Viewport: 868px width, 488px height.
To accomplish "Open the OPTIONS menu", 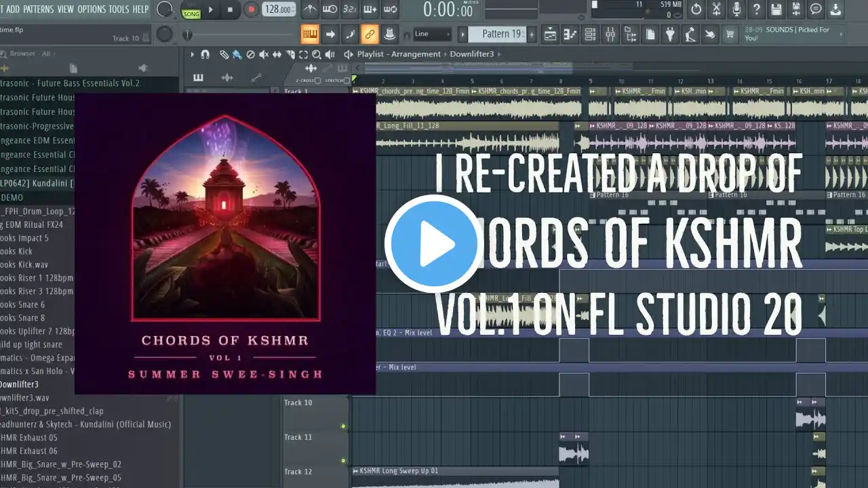I will point(92,9).
